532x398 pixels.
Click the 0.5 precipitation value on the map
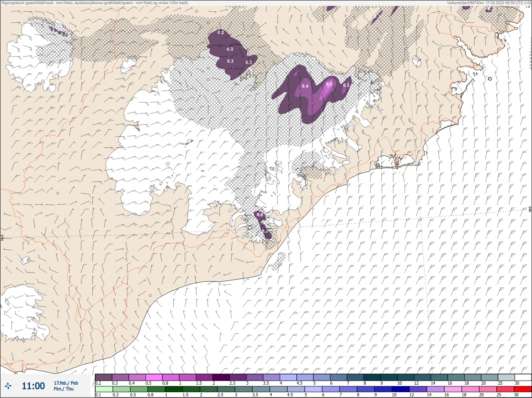click(329, 84)
